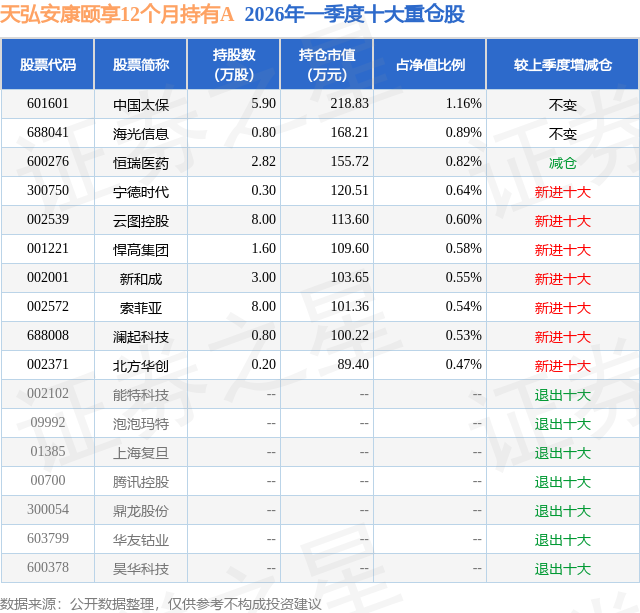
Task: Click market value 218.83
Action: [x=349, y=104]
